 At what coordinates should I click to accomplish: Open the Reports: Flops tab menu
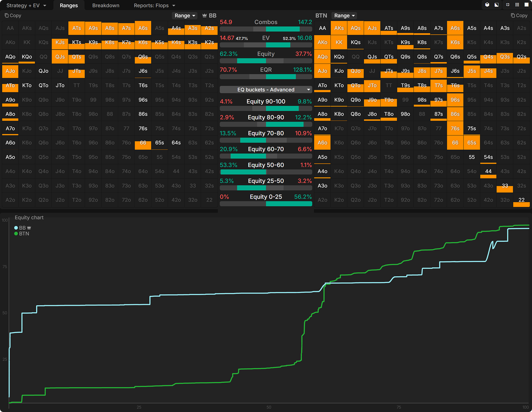click(x=154, y=6)
